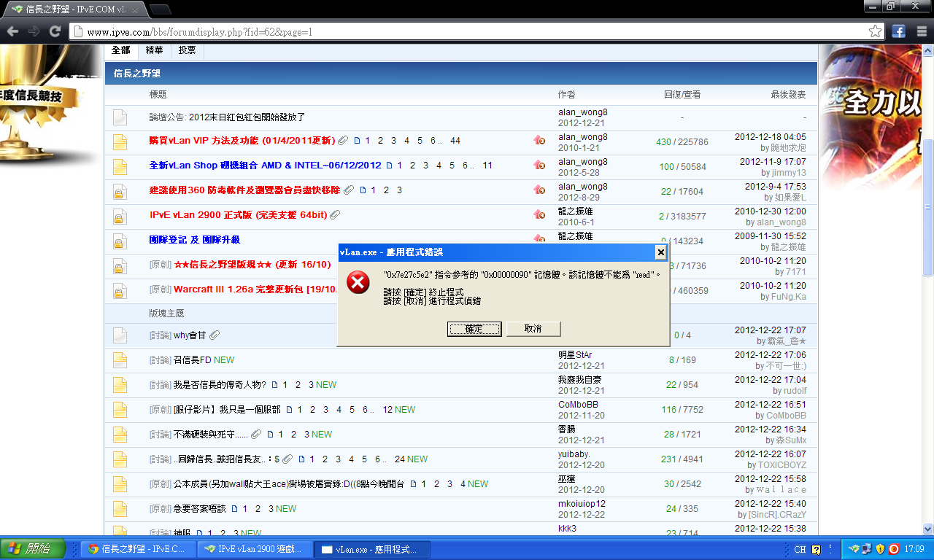The height and width of the screenshot is (560, 934).
Task: Open author profile CoMboBB
Action: coord(579,405)
